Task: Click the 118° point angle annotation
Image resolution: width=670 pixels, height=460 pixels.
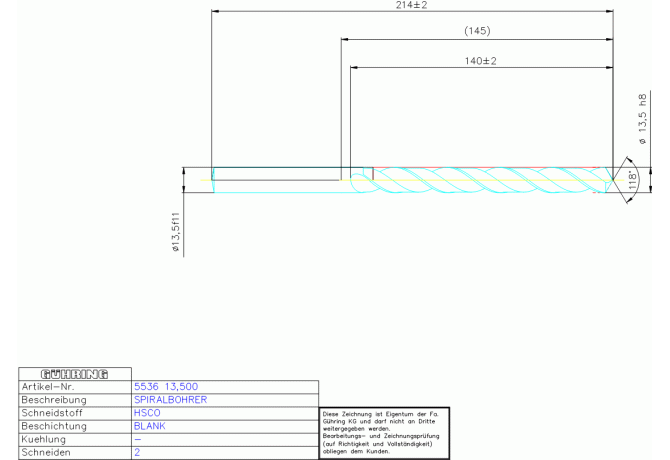Action: click(x=632, y=181)
